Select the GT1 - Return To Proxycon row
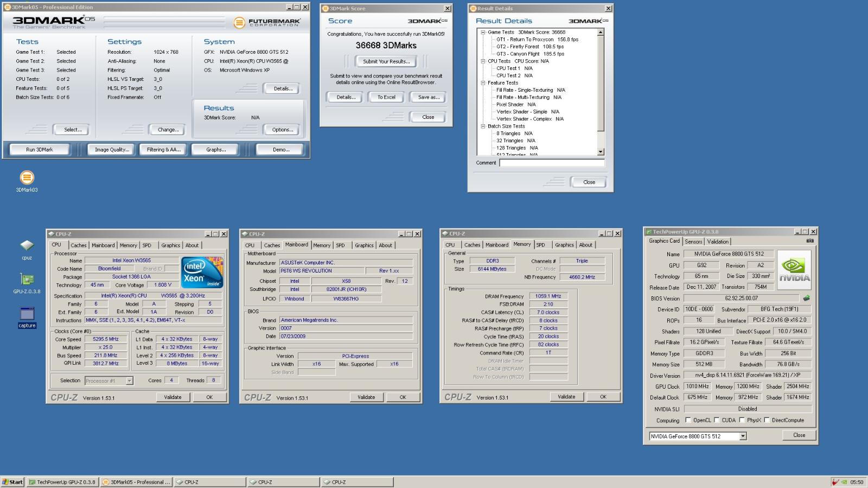868x488 pixels. pos(537,40)
